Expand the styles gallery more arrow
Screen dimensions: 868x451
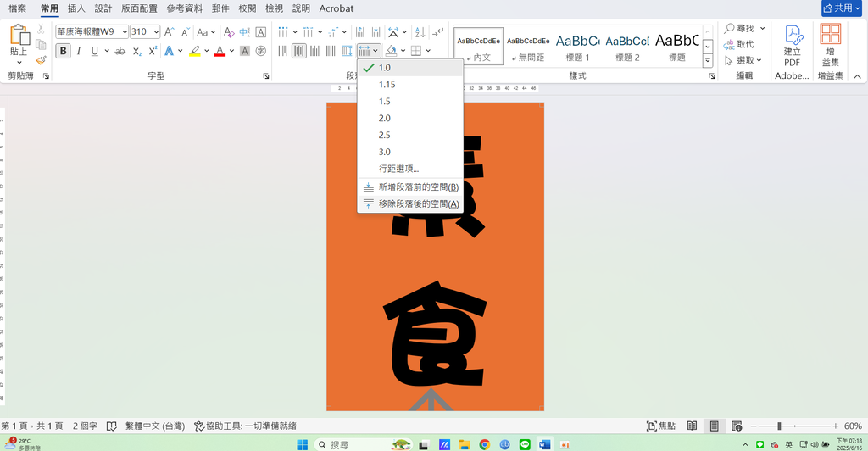(x=708, y=60)
